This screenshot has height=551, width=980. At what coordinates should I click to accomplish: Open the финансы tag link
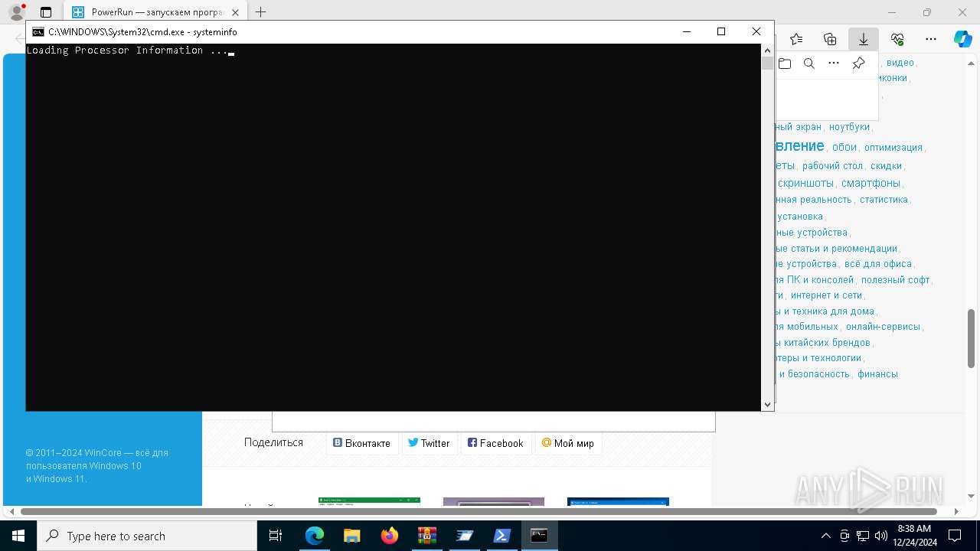click(x=877, y=374)
